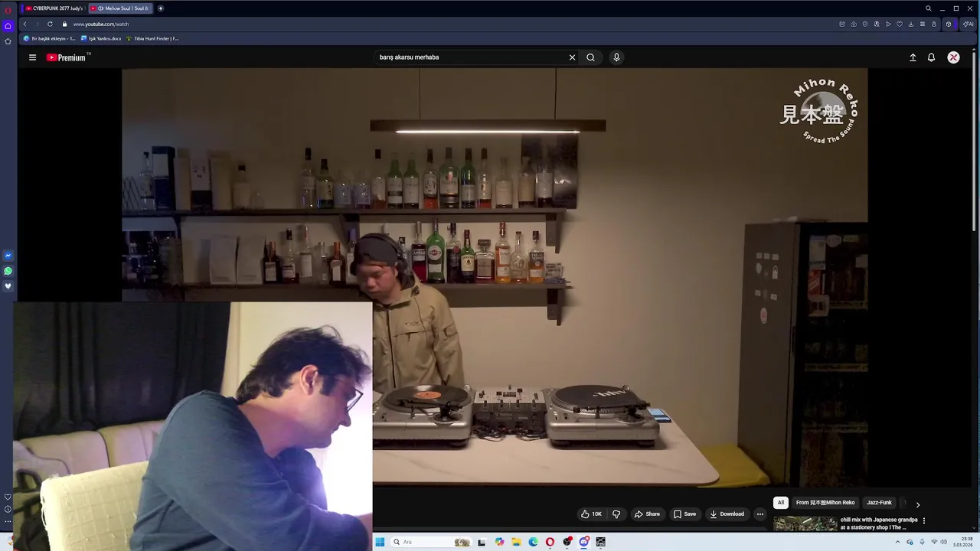
Task: Download the video
Action: click(x=727, y=514)
